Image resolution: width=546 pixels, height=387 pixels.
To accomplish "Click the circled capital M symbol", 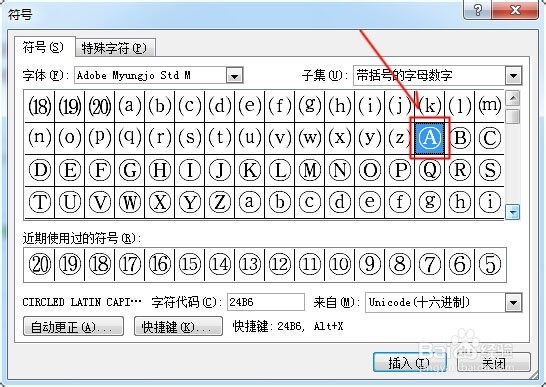I will 310,170.
